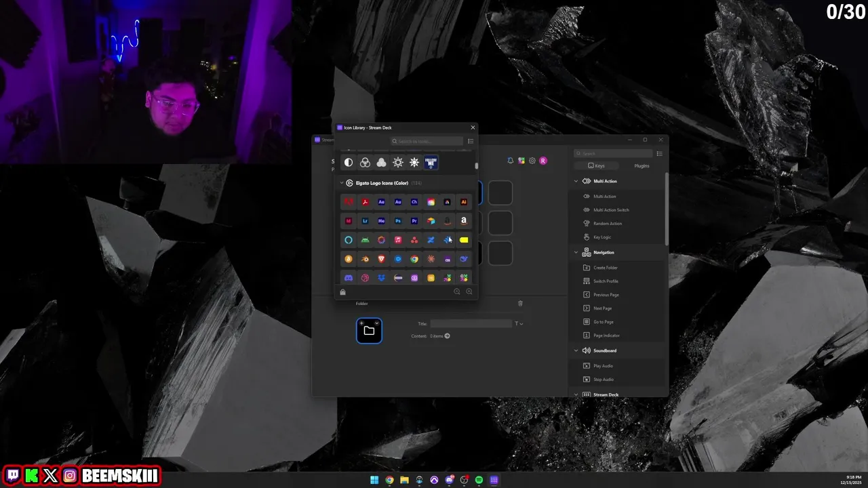The width and height of the screenshot is (868, 488).
Task: Choose the Adobe Audition 'Au' icon
Action: (x=398, y=202)
